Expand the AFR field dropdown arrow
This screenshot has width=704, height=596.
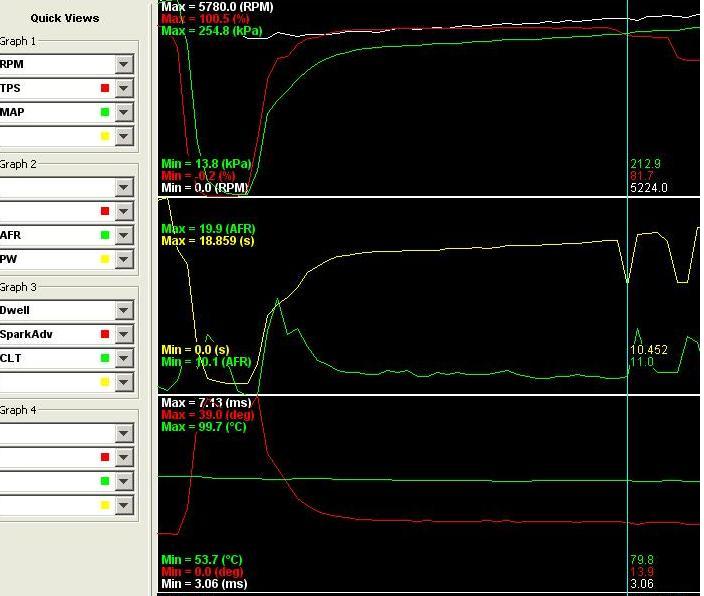tap(123, 235)
